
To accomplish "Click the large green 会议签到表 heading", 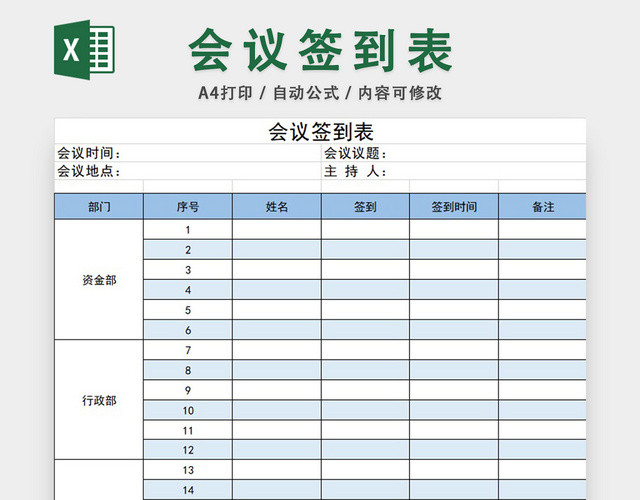I will click(x=320, y=51).
